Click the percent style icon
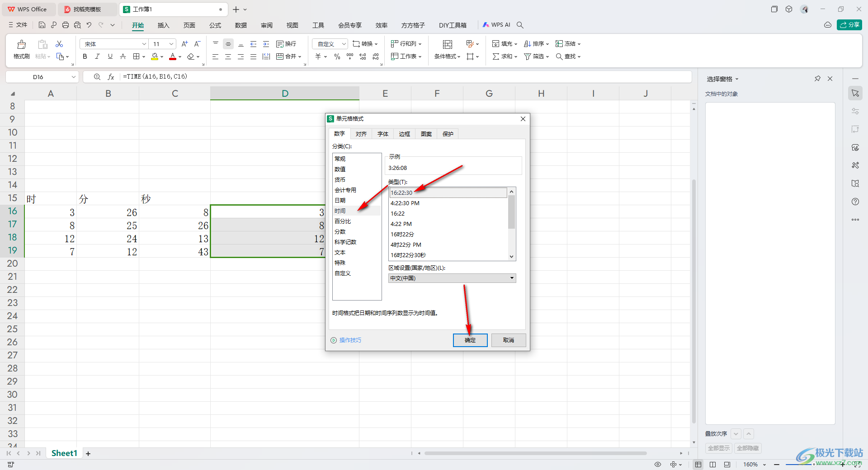This screenshot has width=868, height=470. coord(337,56)
